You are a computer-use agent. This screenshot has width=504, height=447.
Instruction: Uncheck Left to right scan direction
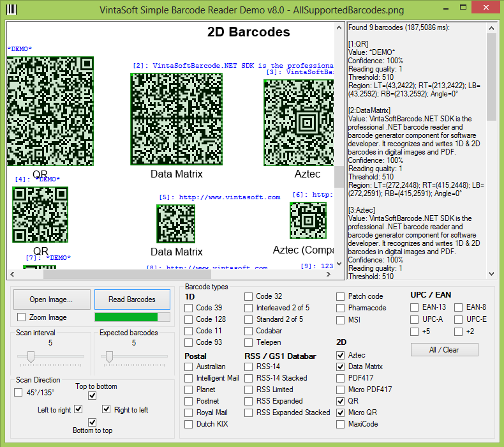click(x=78, y=409)
